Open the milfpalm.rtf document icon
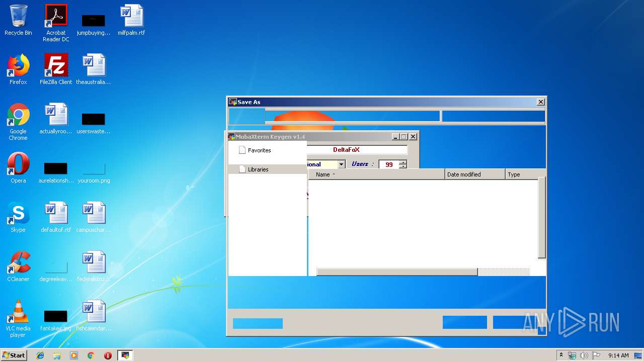 [131, 21]
